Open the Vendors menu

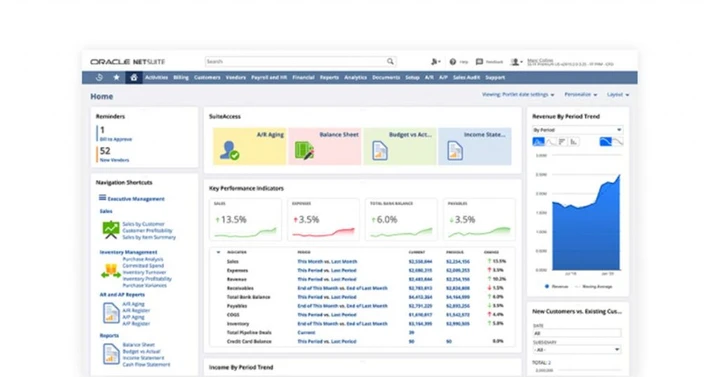click(236, 78)
